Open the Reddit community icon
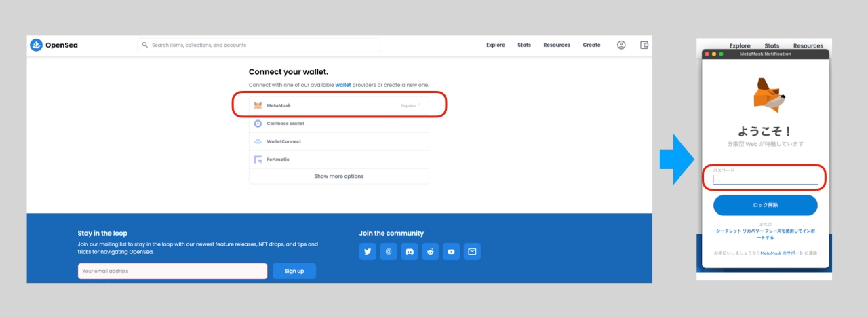Image resolution: width=868 pixels, height=317 pixels. click(431, 251)
